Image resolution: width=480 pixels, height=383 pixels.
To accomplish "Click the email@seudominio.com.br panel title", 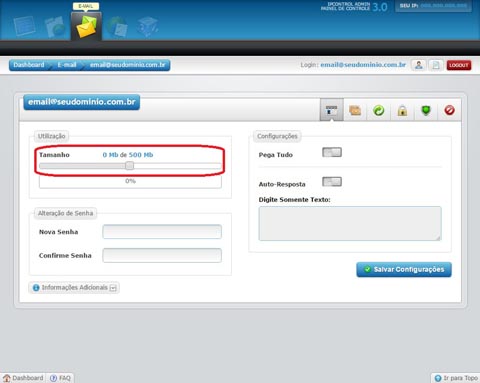I will click(82, 102).
